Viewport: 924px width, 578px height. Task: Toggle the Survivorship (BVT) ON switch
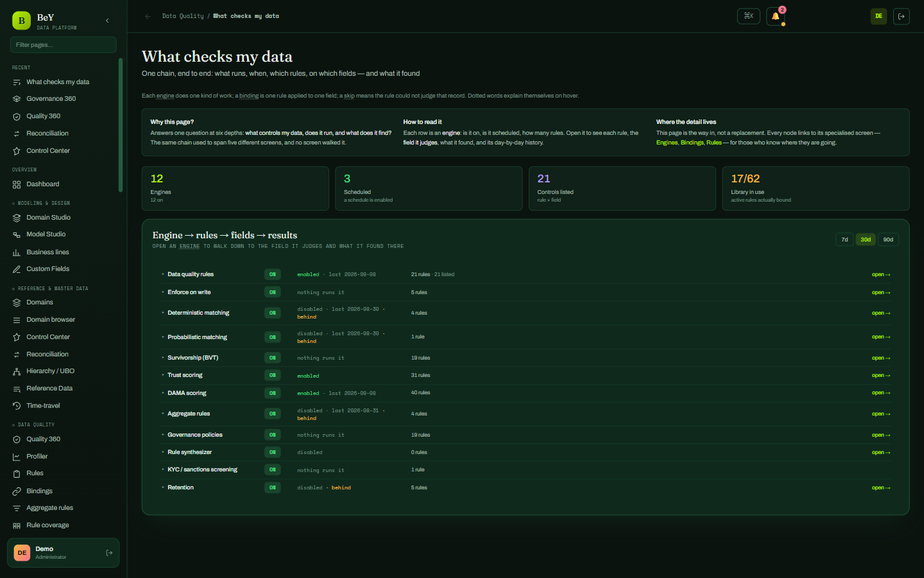(x=273, y=358)
